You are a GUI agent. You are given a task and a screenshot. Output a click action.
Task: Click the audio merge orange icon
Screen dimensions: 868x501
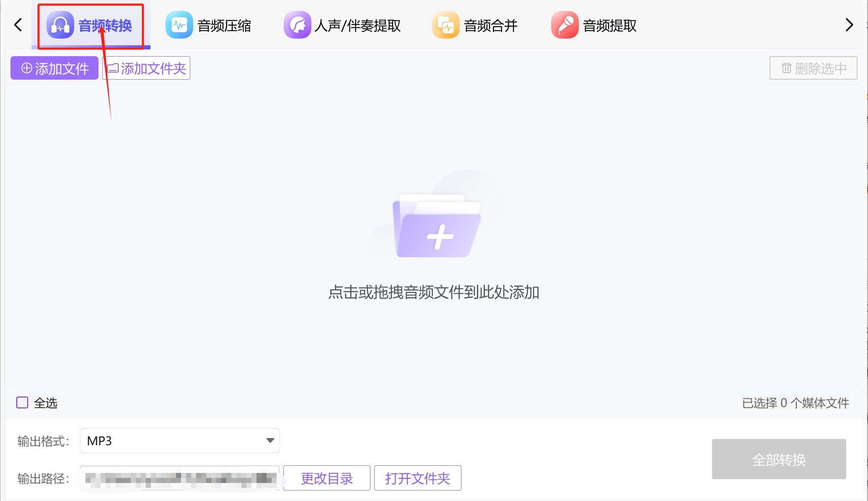click(x=446, y=25)
